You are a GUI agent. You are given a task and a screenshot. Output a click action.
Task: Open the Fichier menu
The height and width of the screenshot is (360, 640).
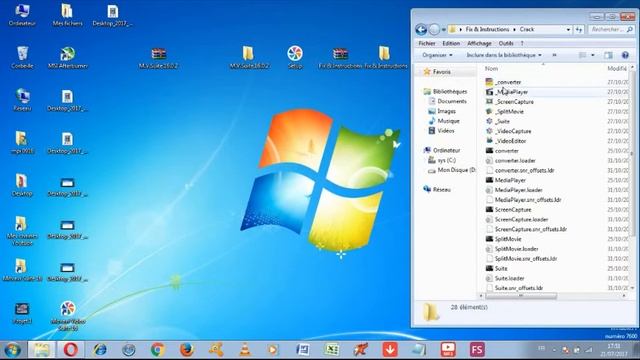point(427,43)
